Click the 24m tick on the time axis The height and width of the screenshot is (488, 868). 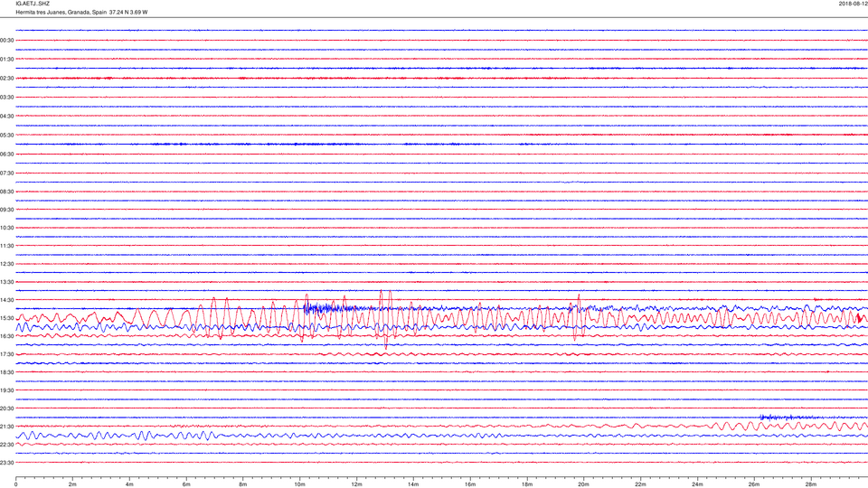[x=697, y=484]
